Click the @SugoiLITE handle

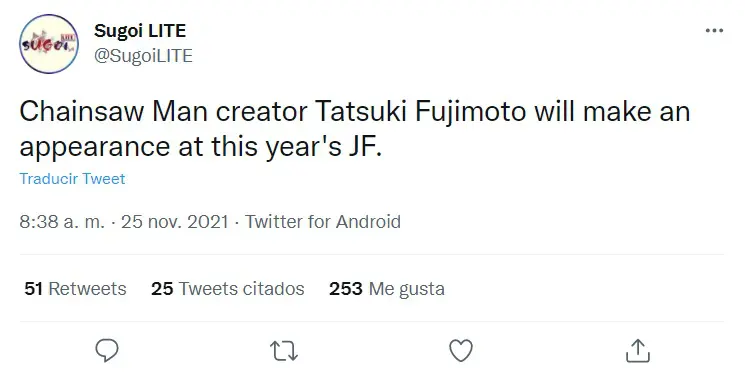(143, 56)
